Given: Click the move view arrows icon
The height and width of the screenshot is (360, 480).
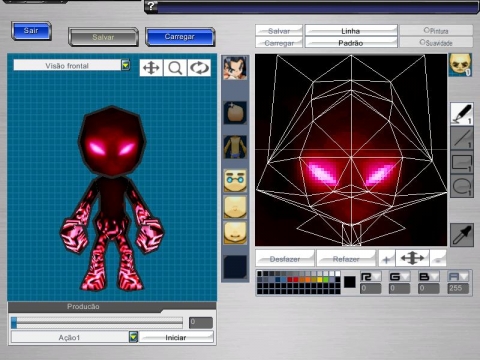Looking at the screenshot, I should point(151,68).
